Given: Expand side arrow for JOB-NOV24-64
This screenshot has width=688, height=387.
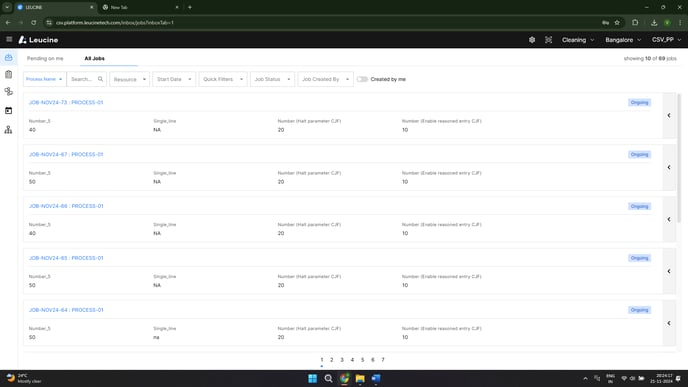Looking at the screenshot, I should (x=669, y=323).
